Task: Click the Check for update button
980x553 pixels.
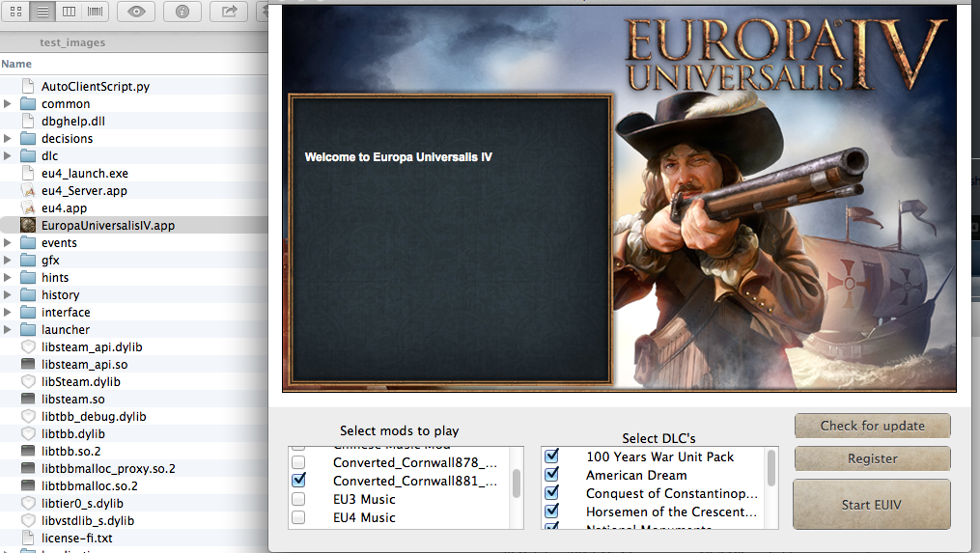Action: [x=872, y=426]
